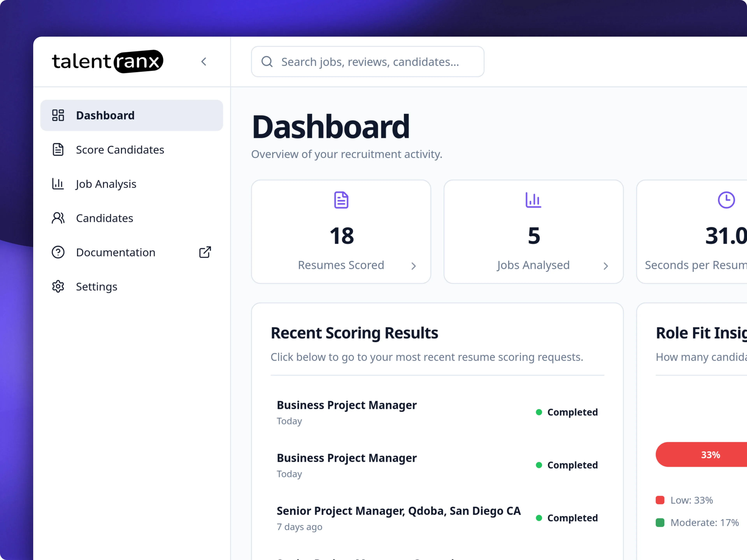The width and height of the screenshot is (747, 560).
Task: Open Settings from the sidebar
Action: (x=132, y=287)
